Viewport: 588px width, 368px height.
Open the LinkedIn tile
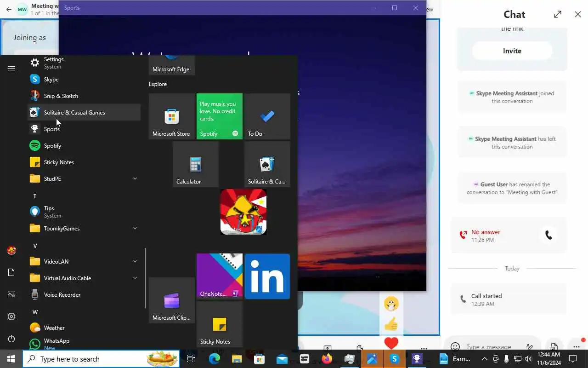267,276
